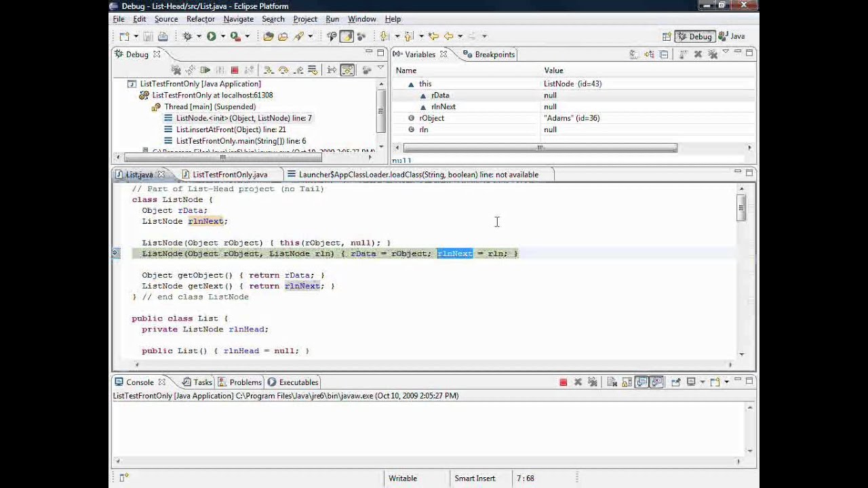Open the Run launch dropdown arrow

click(222, 36)
